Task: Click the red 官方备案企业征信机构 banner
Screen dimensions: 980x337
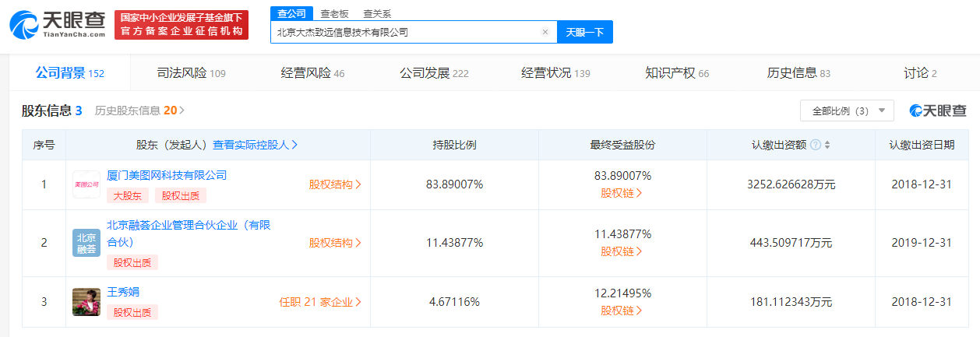Action: click(181, 25)
